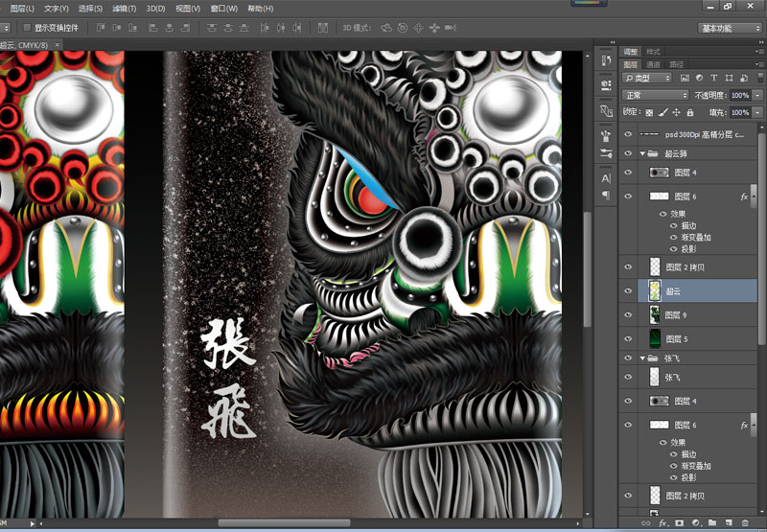
Task: Open 基本功能 workspace dropdown
Action: 730,28
